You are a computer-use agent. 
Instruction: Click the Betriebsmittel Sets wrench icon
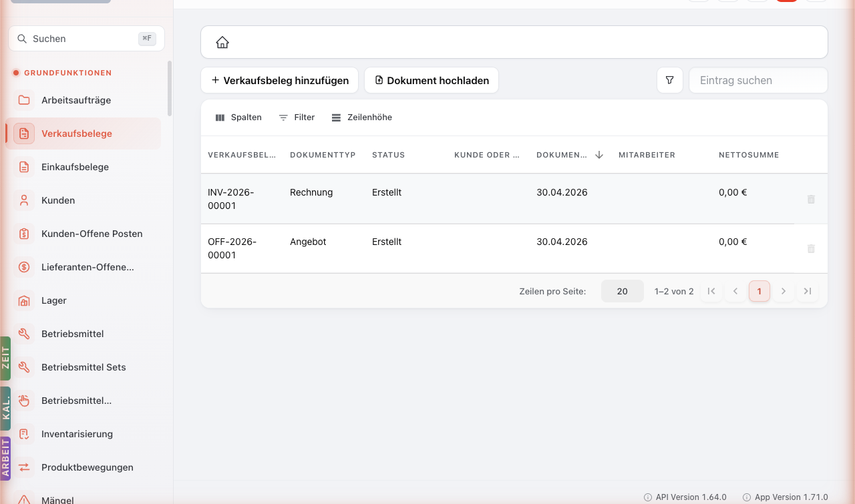pyautogui.click(x=24, y=367)
